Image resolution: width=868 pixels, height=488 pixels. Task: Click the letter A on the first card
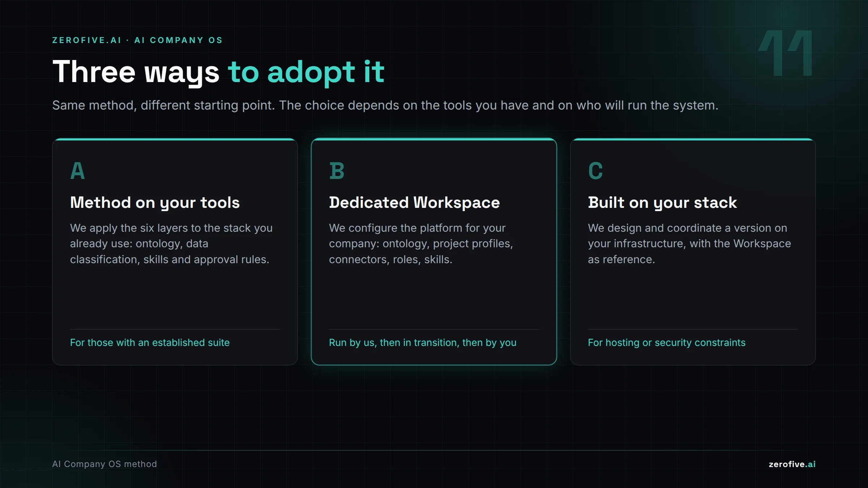[77, 171]
